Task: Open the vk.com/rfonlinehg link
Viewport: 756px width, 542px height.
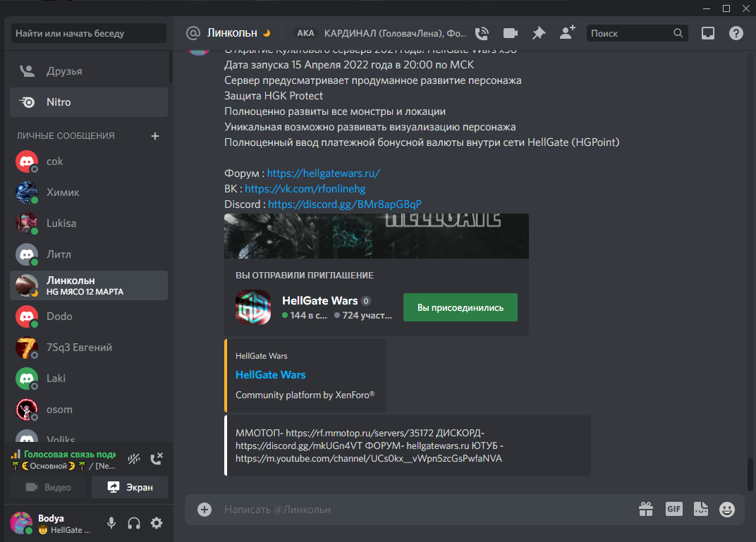Action: point(305,189)
